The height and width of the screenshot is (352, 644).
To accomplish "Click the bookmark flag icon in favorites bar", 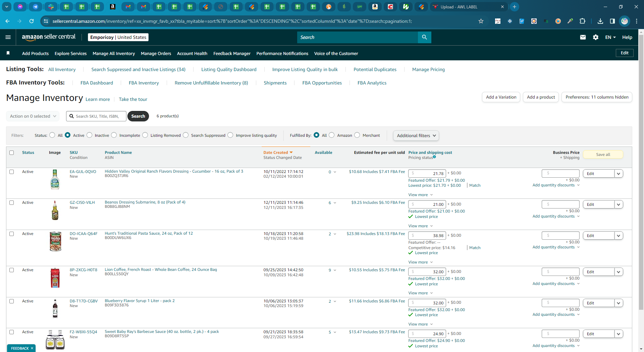I will (x=8, y=53).
